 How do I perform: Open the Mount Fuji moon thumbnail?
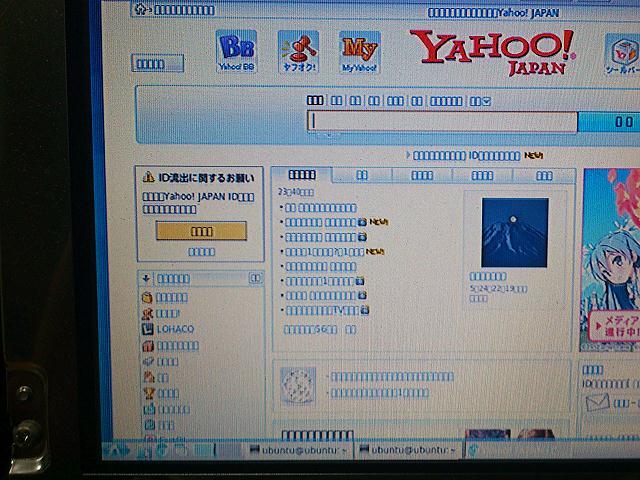tap(515, 233)
